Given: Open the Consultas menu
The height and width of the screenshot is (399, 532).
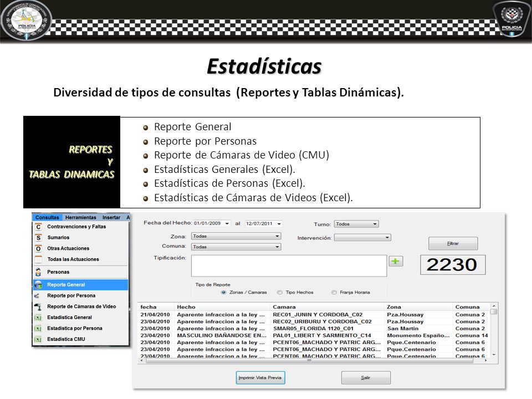Looking at the screenshot, I should click(47, 217).
